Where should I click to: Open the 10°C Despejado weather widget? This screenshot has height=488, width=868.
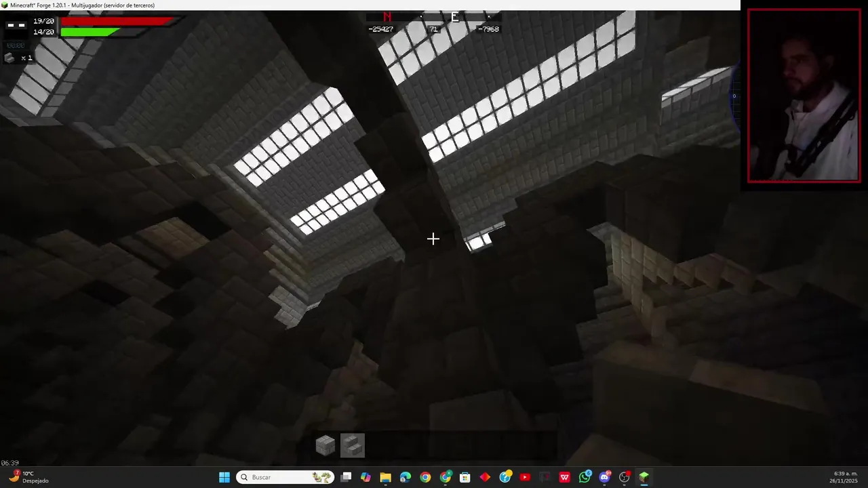[x=28, y=477]
